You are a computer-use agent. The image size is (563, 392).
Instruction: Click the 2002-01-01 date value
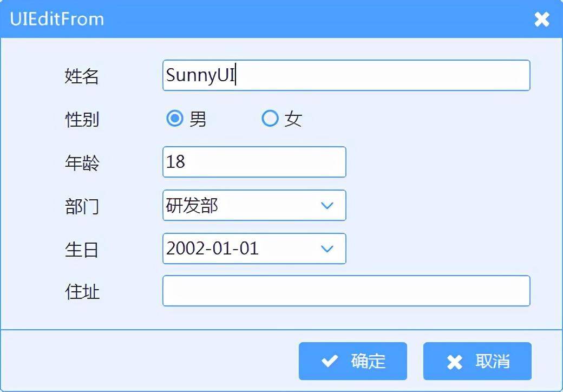(212, 249)
